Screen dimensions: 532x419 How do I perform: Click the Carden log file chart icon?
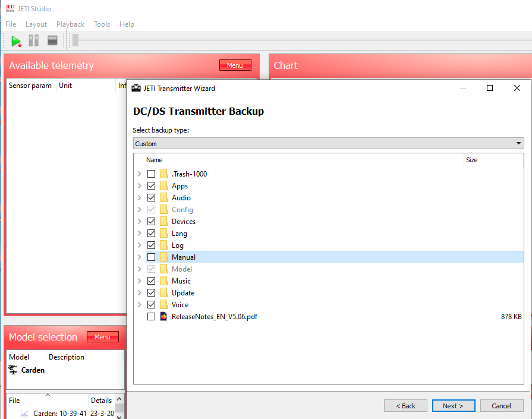pyautogui.click(x=25, y=414)
